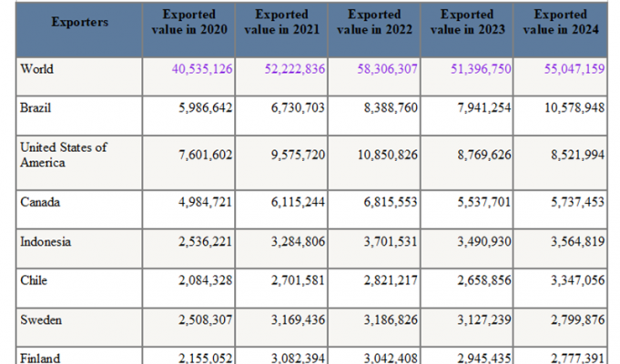Click the Exported value in 2024 header

[560, 22]
